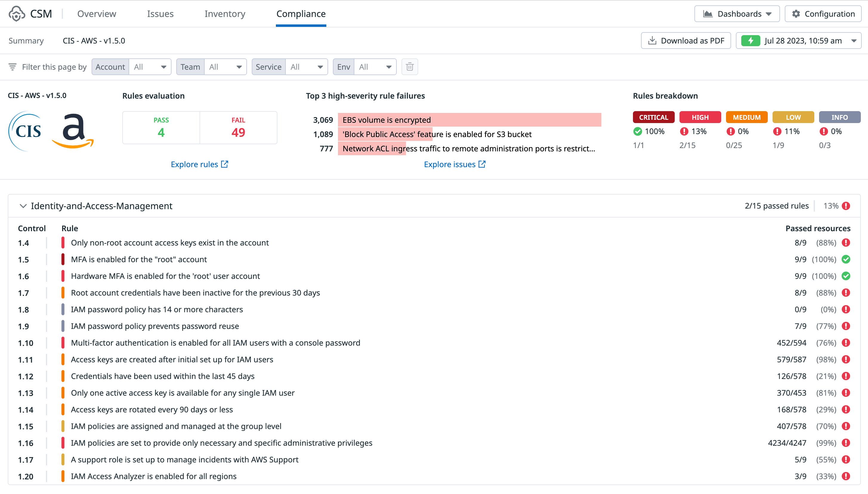Screen dimensions: 868x494
Task: Click the Amazon logo image
Action: [73, 131]
